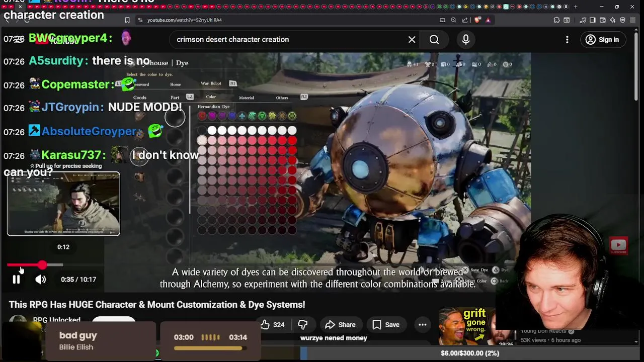Toggle the browser sidebar panel icon
The width and height of the screenshot is (644, 362).
593,20
